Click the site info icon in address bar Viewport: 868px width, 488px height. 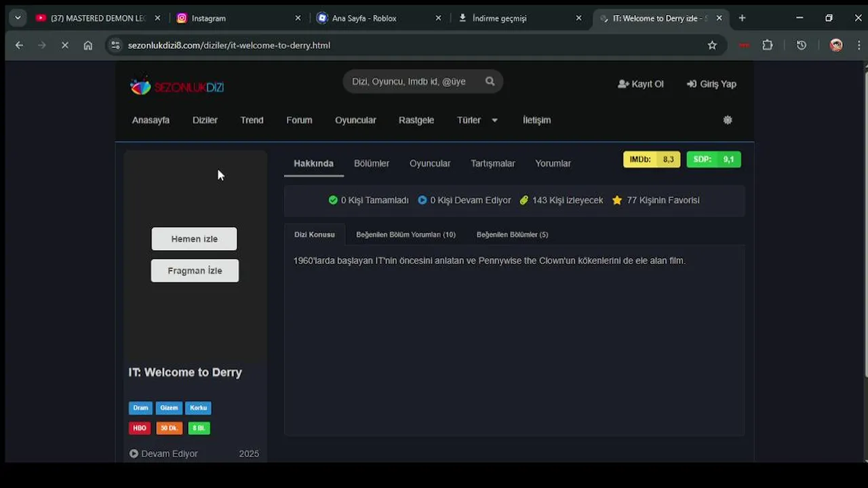(x=115, y=45)
